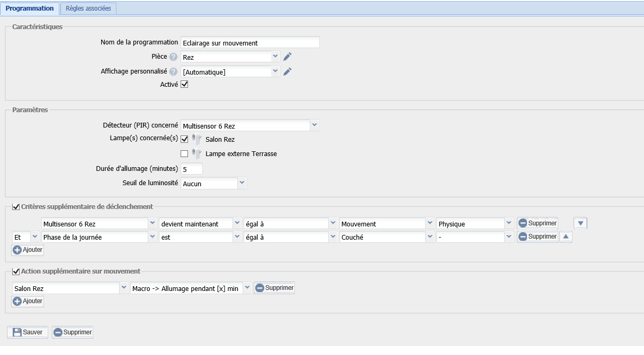Click the Nom de la programmation text field
The image size is (644, 355).
tap(250, 42)
